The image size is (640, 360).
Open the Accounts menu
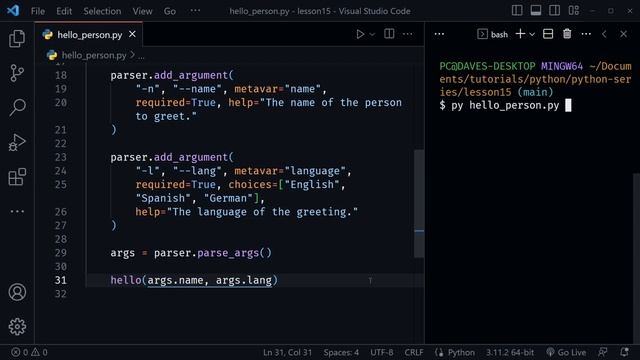pos(17,292)
